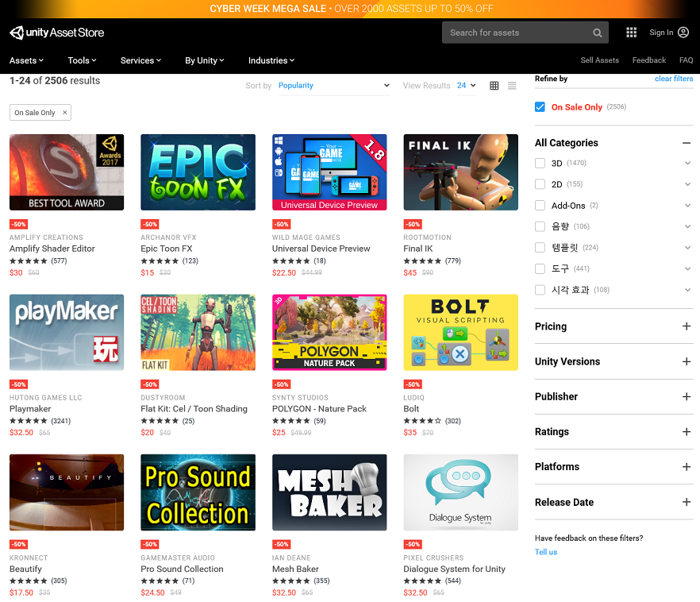Check the 음향 category checkbox
The width and height of the screenshot is (700, 602).
540,226
